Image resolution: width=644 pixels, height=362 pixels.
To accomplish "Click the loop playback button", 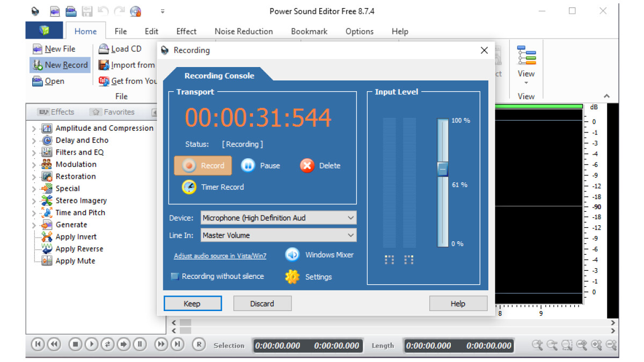I will [108, 344].
